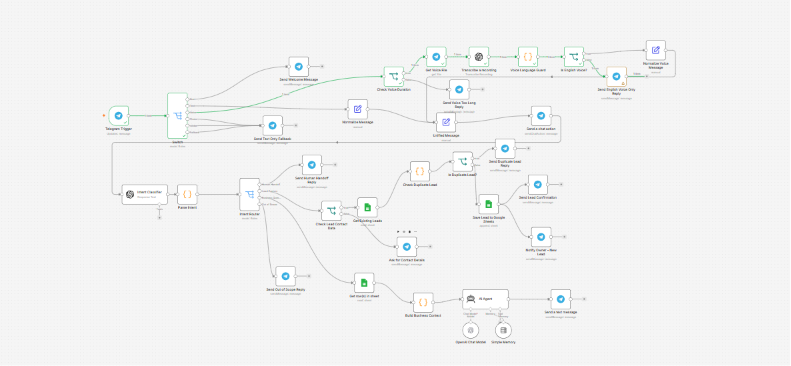Click the 'Simple Memory' label
Image resolution: width=791 pixels, height=366 pixels.
pyautogui.click(x=503, y=342)
